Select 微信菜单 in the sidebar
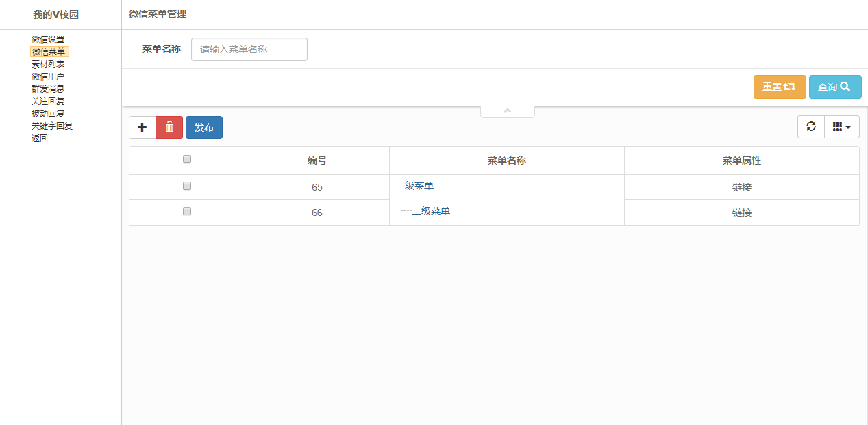This screenshot has height=425, width=868. (x=49, y=51)
